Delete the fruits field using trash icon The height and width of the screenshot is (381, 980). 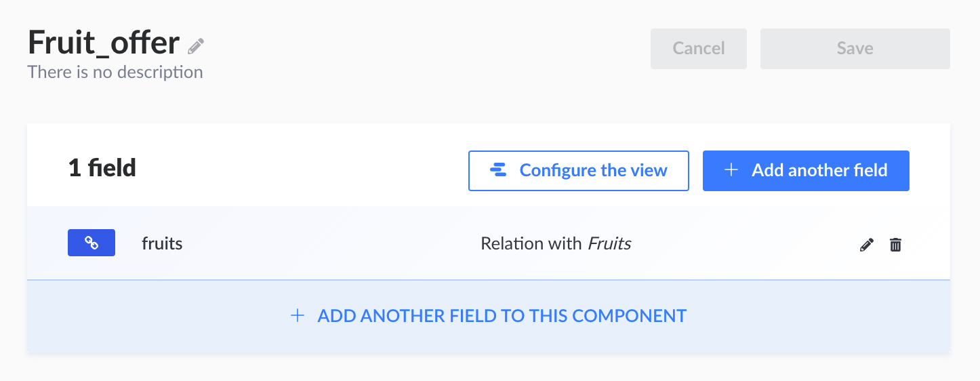pos(895,245)
